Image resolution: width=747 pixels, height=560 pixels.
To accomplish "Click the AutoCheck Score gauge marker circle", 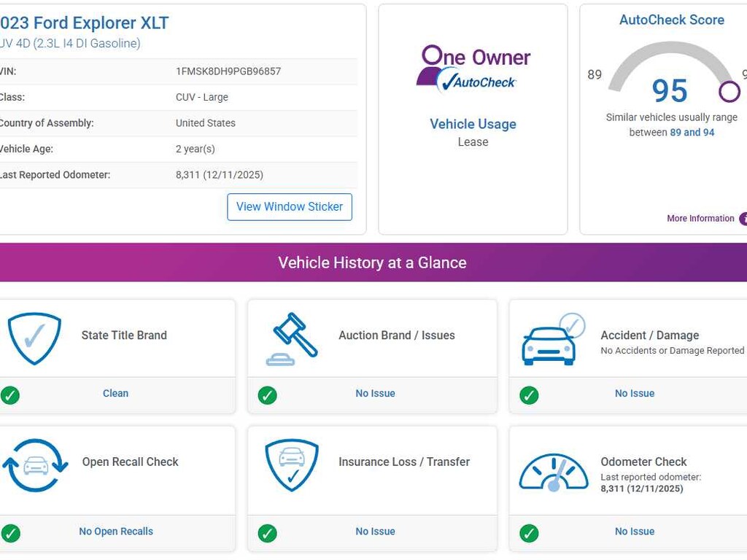I will [x=729, y=92].
